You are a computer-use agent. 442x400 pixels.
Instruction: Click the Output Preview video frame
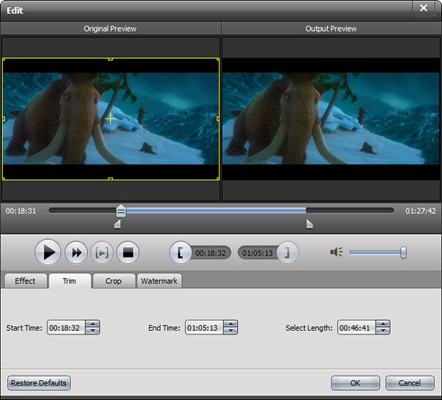331,119
